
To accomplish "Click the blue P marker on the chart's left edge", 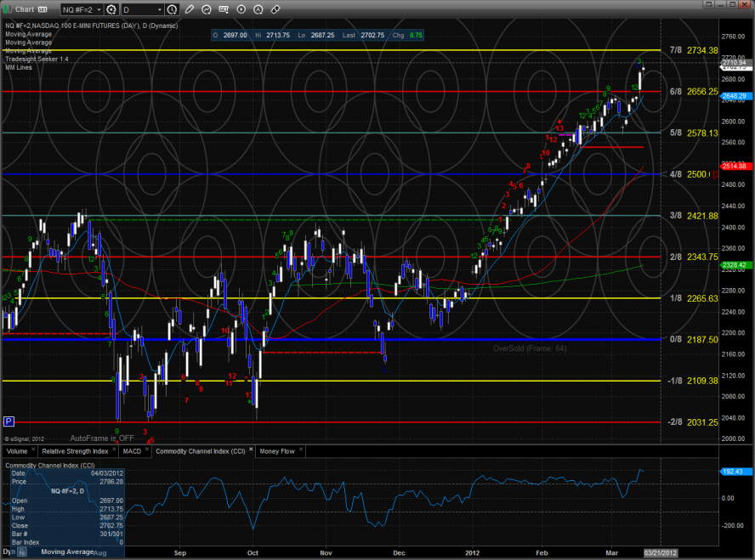I will pos(9,421).
